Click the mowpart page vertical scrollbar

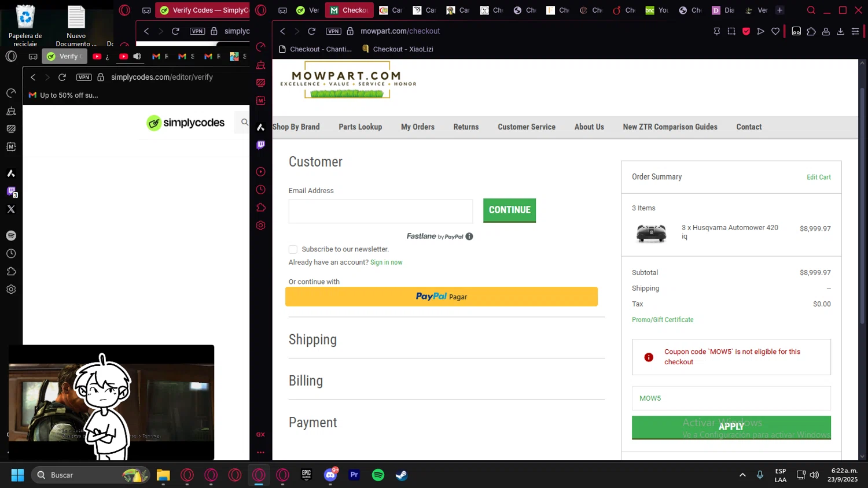click(862, 205)
